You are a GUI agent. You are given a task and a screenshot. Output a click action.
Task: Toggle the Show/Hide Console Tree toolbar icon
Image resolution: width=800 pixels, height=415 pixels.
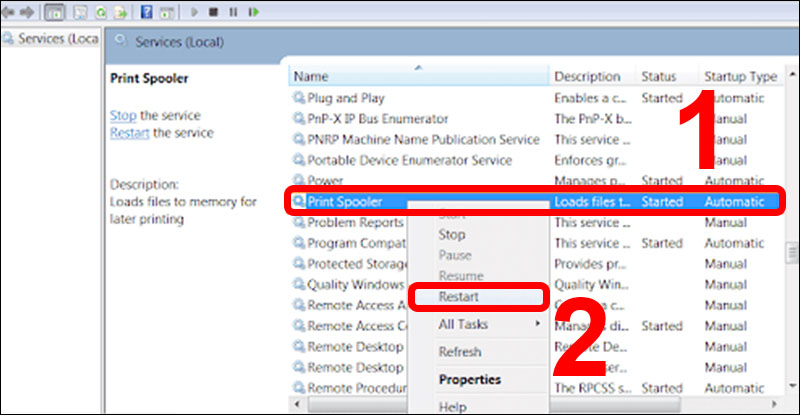pyautogui.click(x=54, y=12)
